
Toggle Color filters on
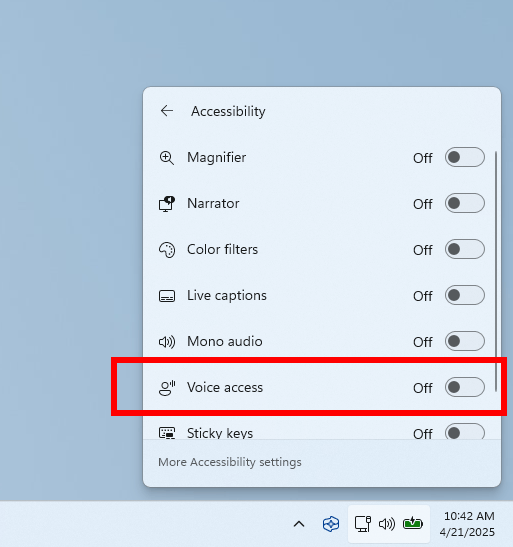point(465,249)
